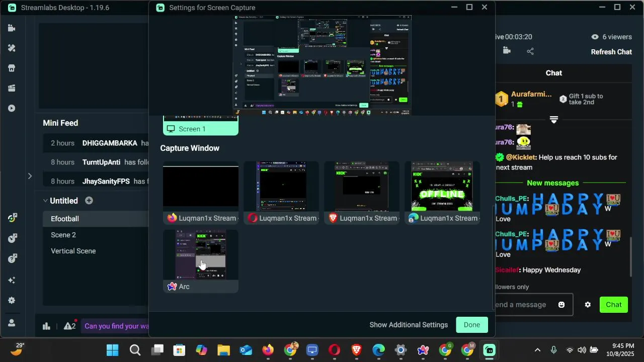Click the Sicailef username in chat
Viewport: 644px width, 362px height.
click(507, 270)
